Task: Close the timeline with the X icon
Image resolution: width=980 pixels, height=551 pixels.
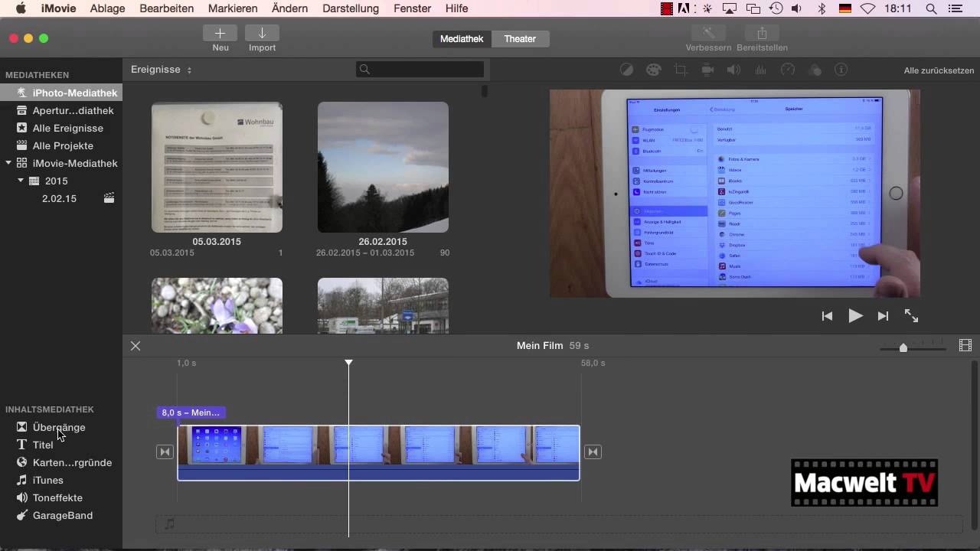Action: tap(136, 346)
